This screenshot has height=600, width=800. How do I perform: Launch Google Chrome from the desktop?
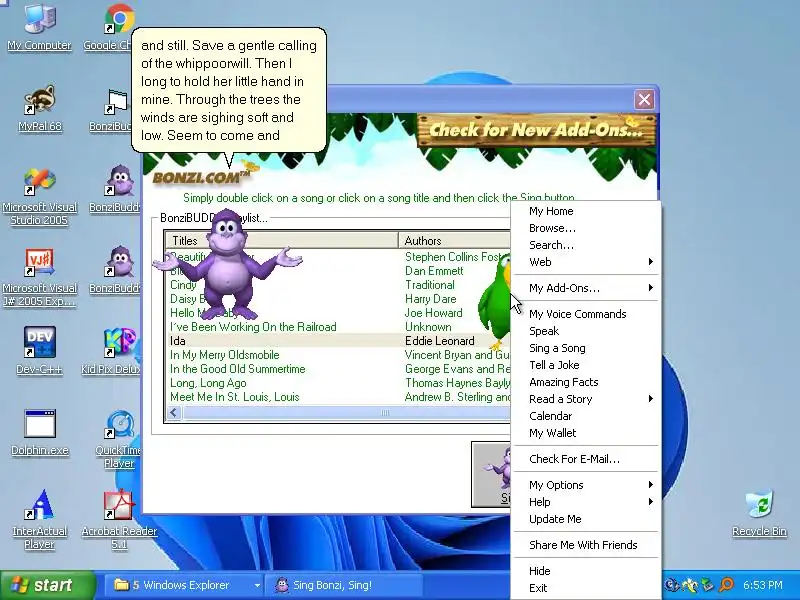tap(119, 20)
